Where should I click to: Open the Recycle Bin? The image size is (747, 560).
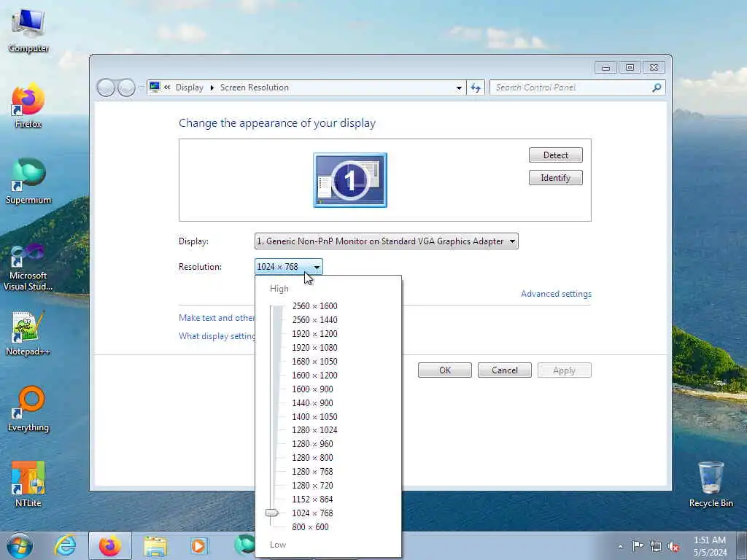pyautogui.click(x=711, y=484)
